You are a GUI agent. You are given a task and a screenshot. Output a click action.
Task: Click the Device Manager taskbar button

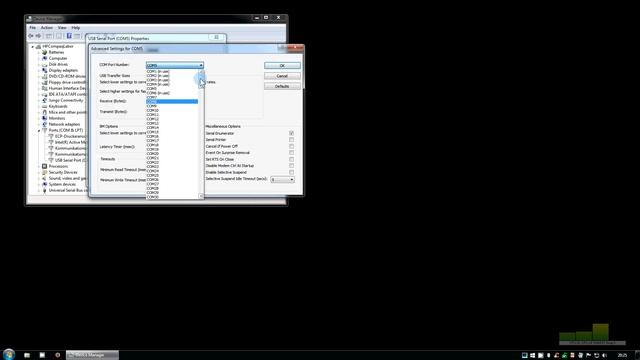pyautogui.click(x=92, y=355)
